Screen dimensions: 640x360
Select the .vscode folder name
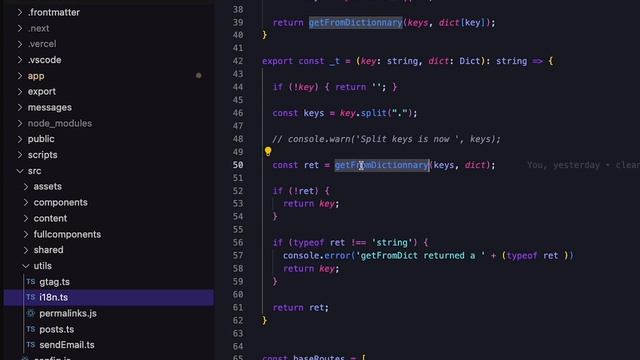pyautogui.click(x=44, y=60)
